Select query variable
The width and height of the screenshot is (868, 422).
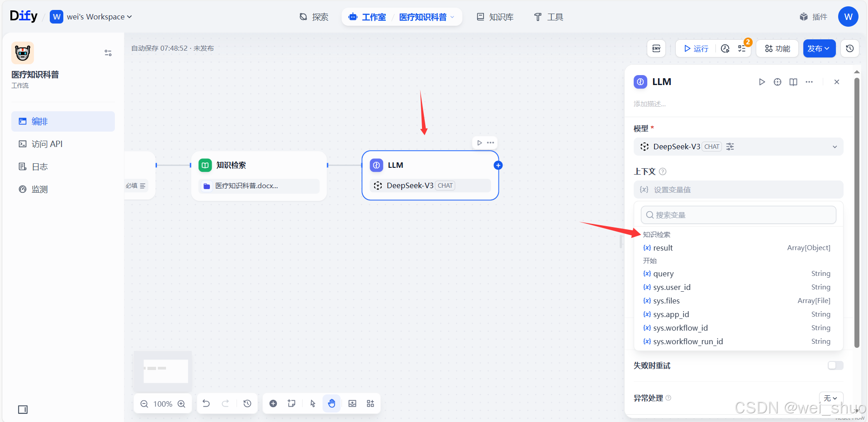(738, 274)
